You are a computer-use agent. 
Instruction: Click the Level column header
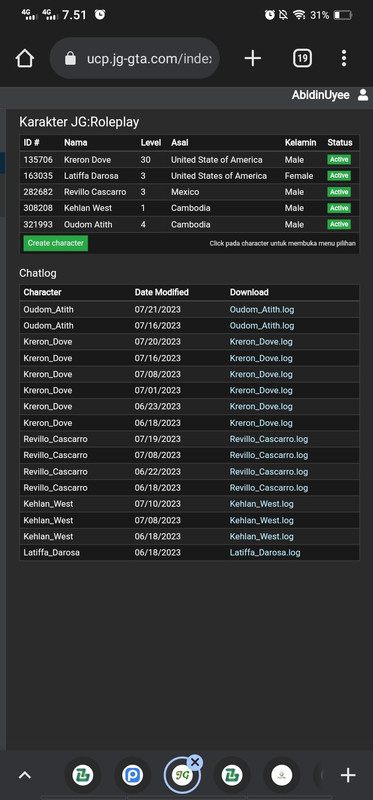(151, 143)
